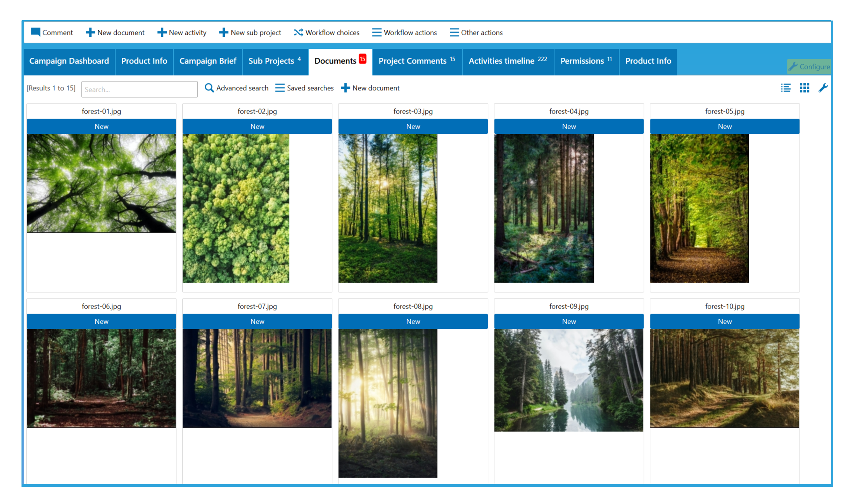Click the forest-10.jpg file name
The image size is (853, 504).
[725, 306]
